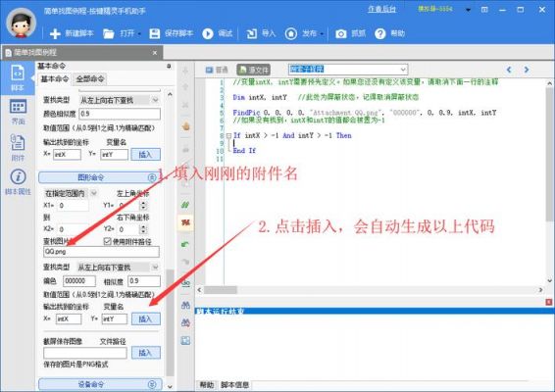The height and width of the screenshot is (392, 555).
Task: Expand the 设备命令 section header
Action: (x=100, y=384)
